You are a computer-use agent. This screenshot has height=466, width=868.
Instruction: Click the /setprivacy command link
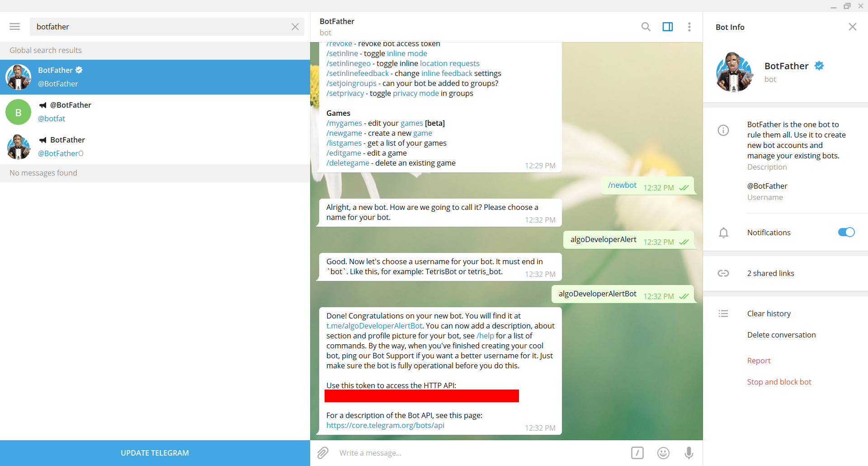pos(345,93)
